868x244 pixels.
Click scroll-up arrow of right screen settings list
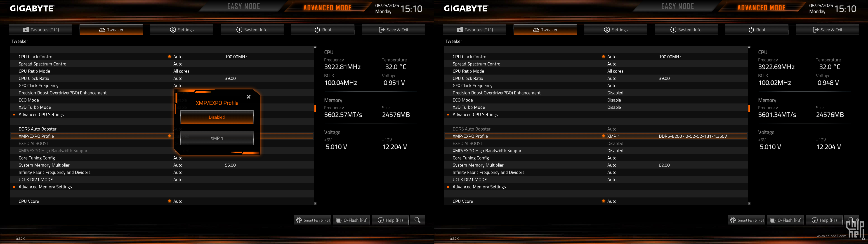point(749,47)
